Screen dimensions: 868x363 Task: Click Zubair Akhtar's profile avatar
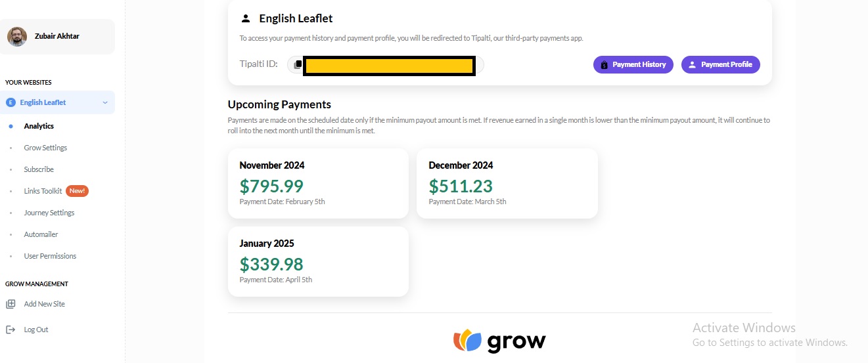pos(17,36)
